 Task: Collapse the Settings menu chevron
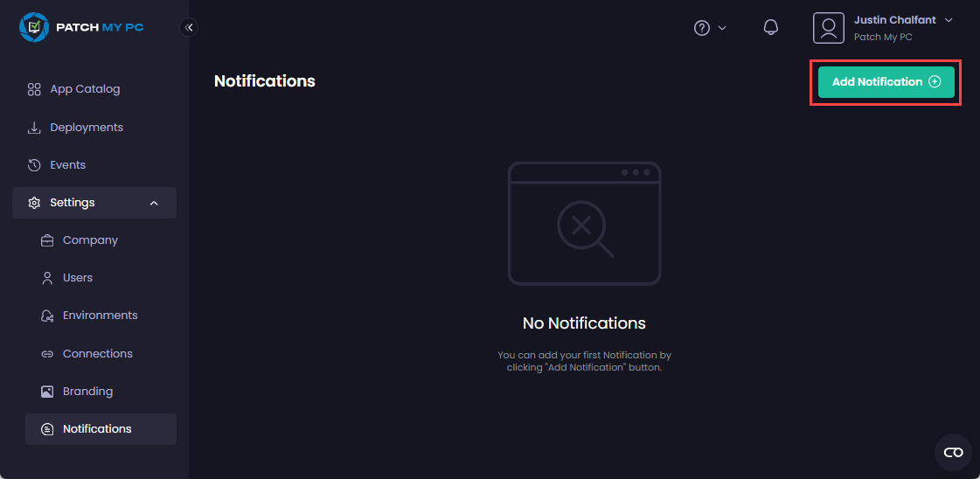pyautogui.click(x=154, y=203)
